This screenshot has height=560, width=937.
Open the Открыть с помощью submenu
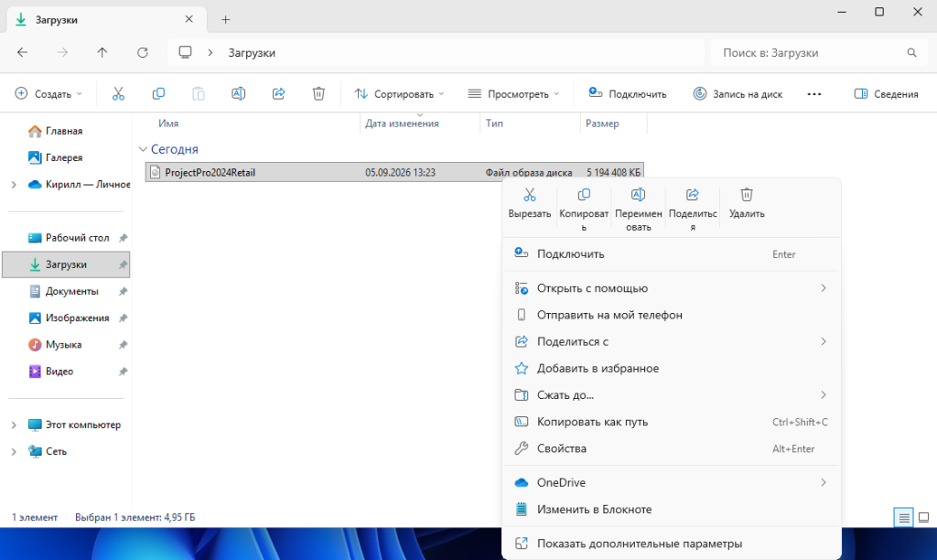(672, 288)
